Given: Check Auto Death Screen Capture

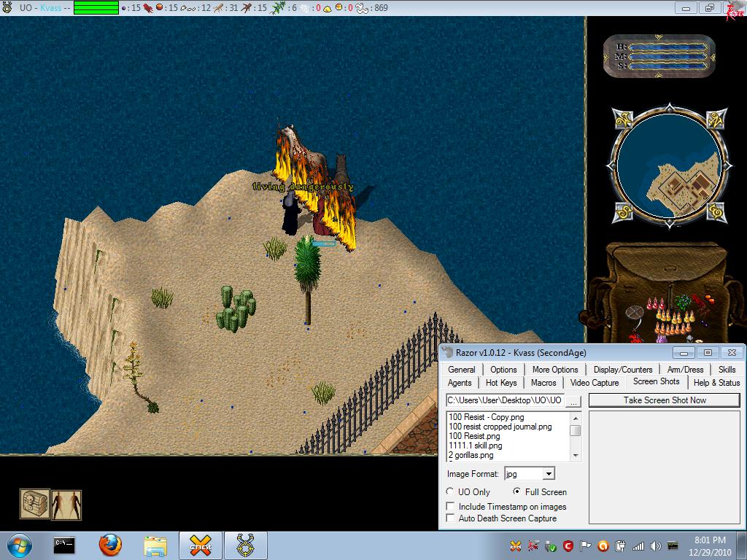Looking at the screenshot, I should [451, 518].
